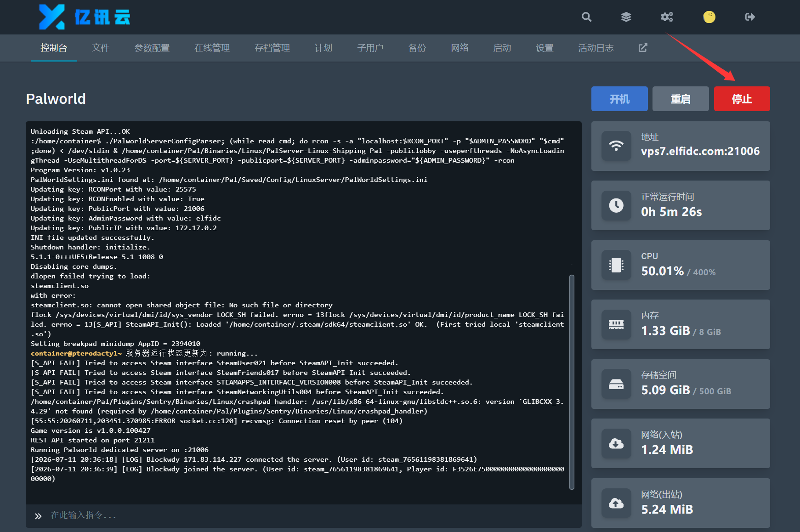Click 'Updating key: RCONPort with value: 25575' line
Screen dimensions: 800x532
(113, 189)
